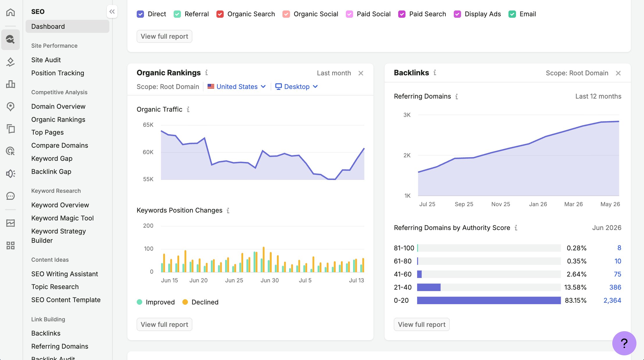The width and height of the screenshot is (644, 360).
Task: Open the 2,364 domains link for 0-20 score
Action: pyautogui.click(x=612, y=300)
